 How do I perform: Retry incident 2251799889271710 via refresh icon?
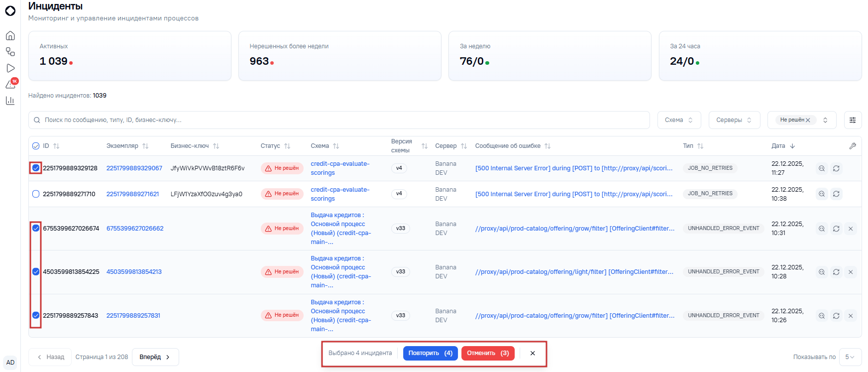point(836,194)
